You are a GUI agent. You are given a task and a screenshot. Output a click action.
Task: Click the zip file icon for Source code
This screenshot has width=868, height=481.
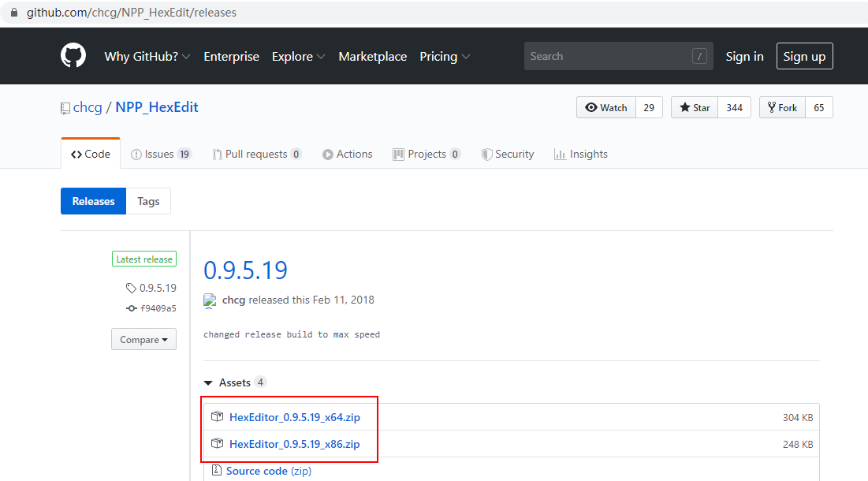point(217,471)
